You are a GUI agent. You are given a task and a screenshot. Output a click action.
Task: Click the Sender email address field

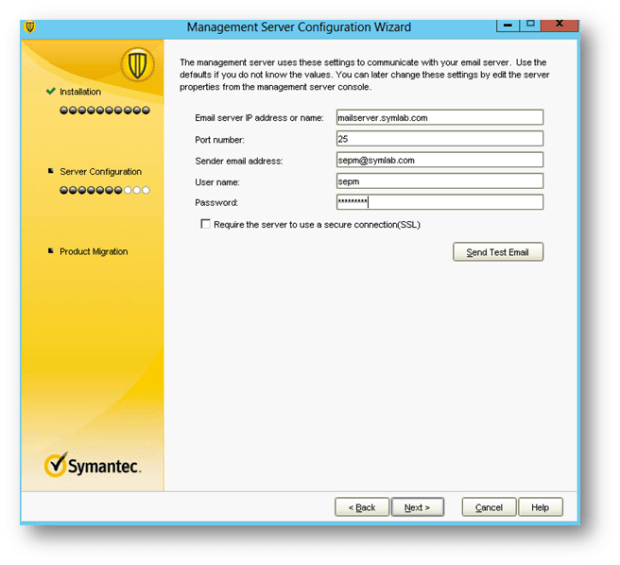[x=439, y=160]
